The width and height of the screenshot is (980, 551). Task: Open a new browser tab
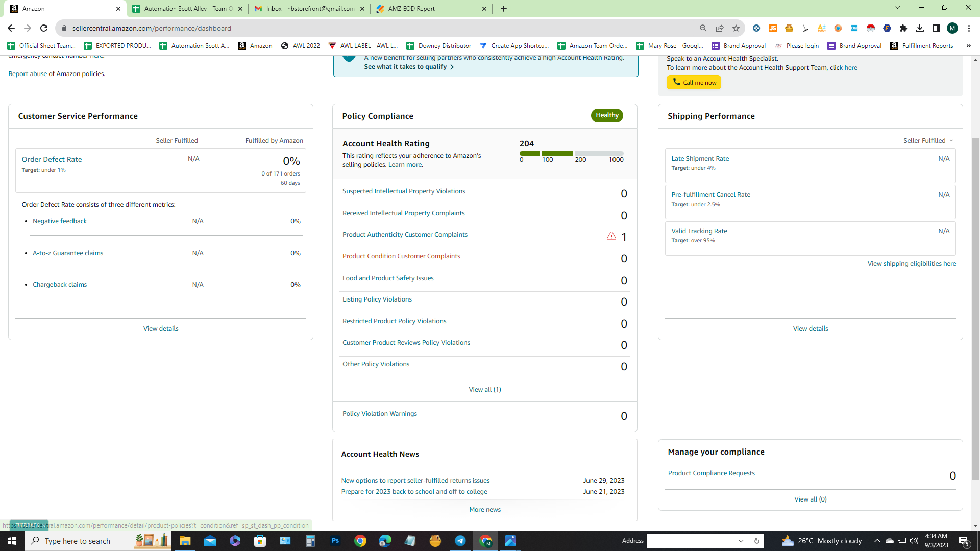pyautogui.click(x=504, y=9)
